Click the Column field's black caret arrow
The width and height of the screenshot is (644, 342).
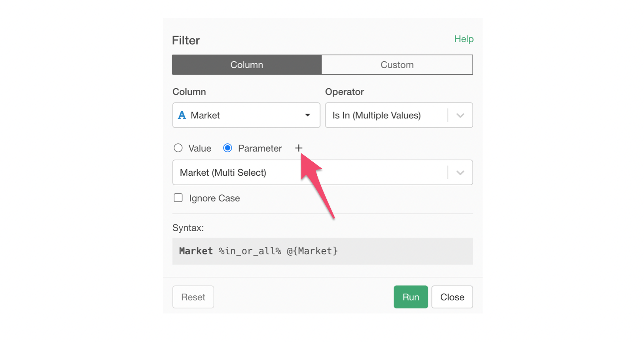tap(307, 115)
